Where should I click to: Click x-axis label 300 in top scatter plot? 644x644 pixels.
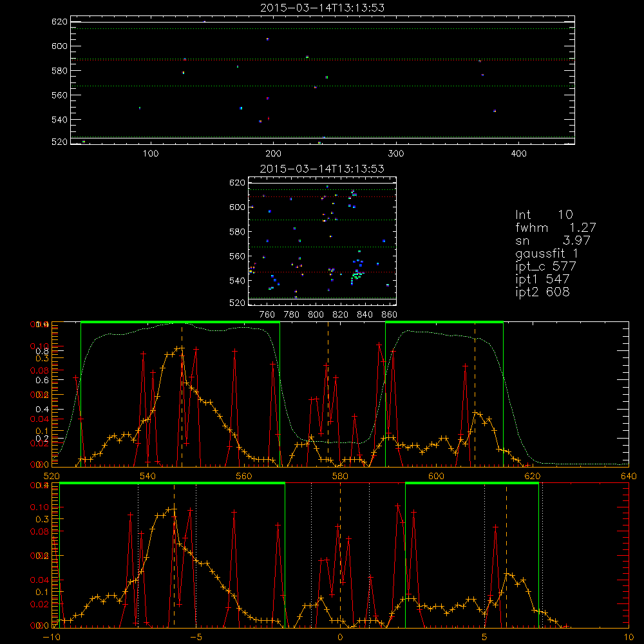tap(396, 154)
